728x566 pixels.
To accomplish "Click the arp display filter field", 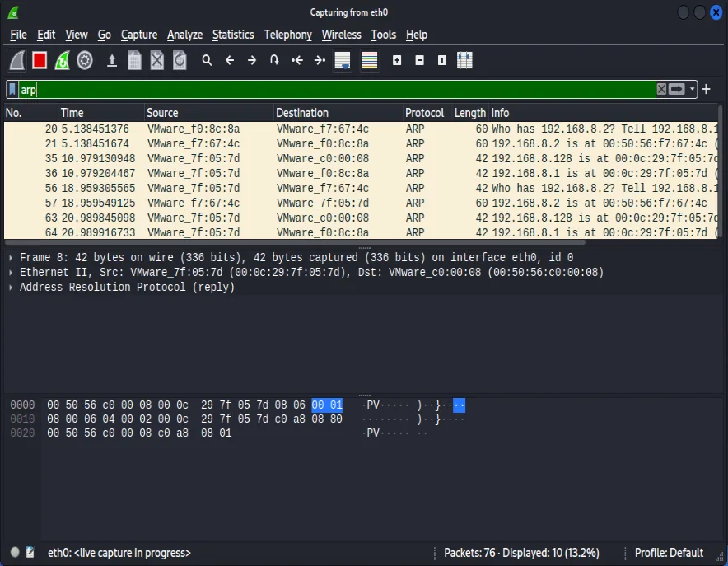I will click(337, 89).
